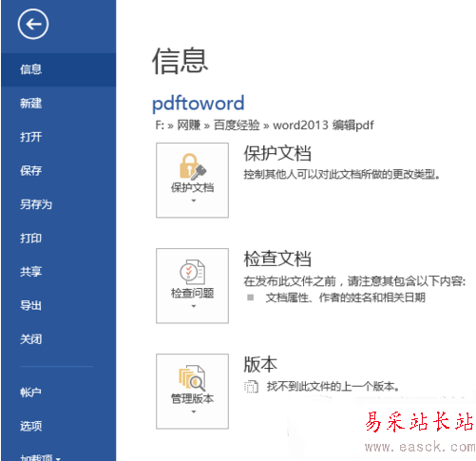The height and width of the screenshot is (461, 476).
Task: Select 导出 in the sidebar
Action: [59, 305]
